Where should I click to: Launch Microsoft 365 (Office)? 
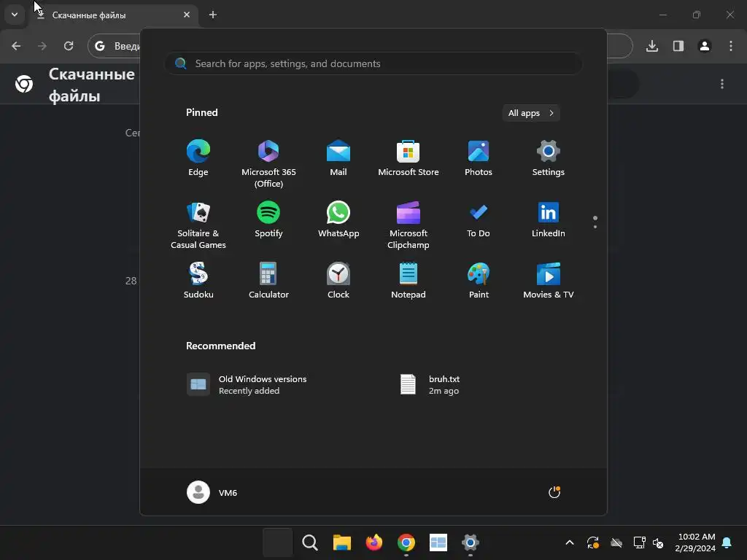click(268, 164)
